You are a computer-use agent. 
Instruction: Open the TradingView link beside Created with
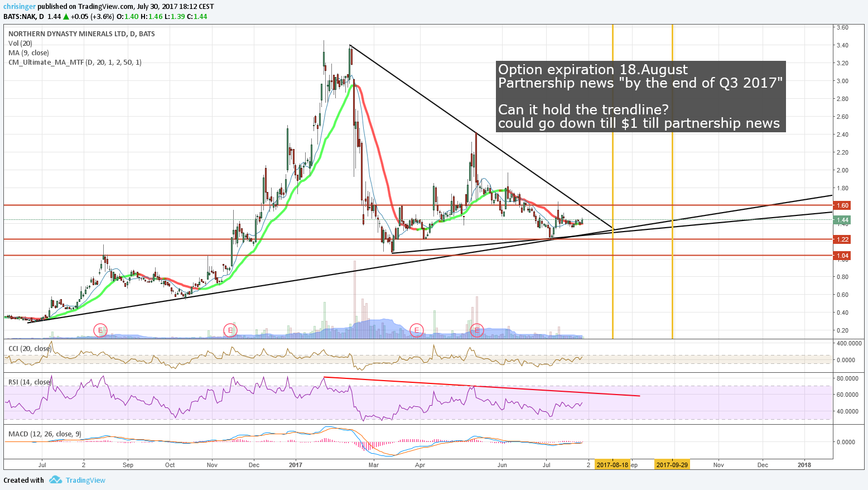[85, 480]
